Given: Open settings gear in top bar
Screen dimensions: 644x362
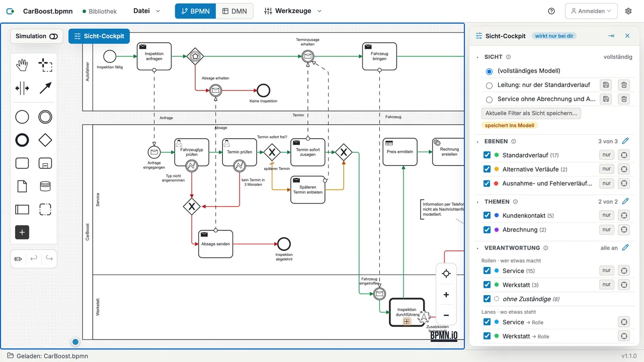Looking at the screenshot, I should tap(628, 11).
